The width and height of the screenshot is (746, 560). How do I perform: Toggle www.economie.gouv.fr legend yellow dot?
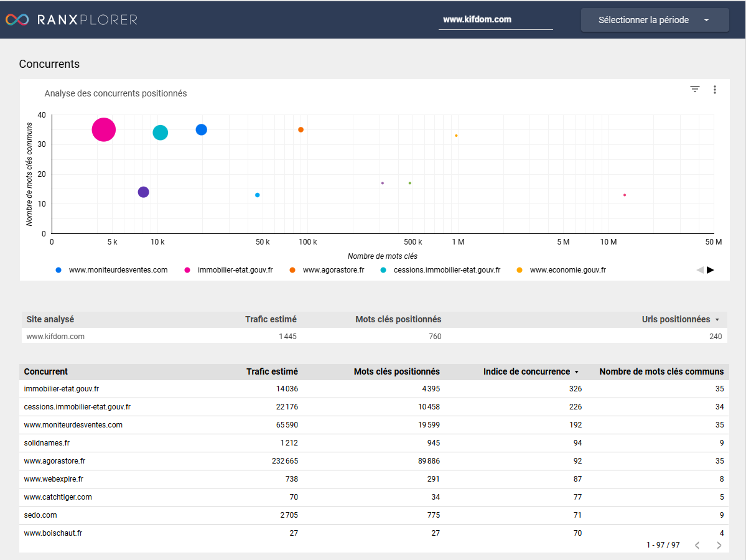[x=520, y=270]
